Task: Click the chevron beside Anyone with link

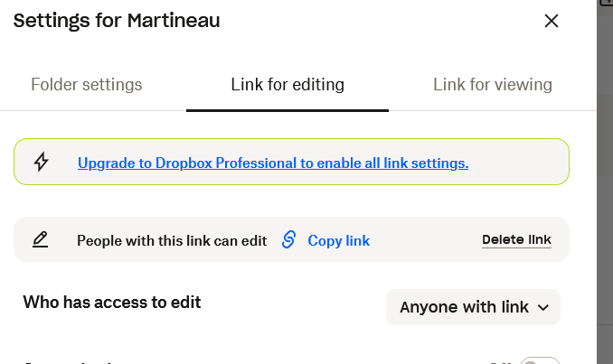Action: coord(543,307)
